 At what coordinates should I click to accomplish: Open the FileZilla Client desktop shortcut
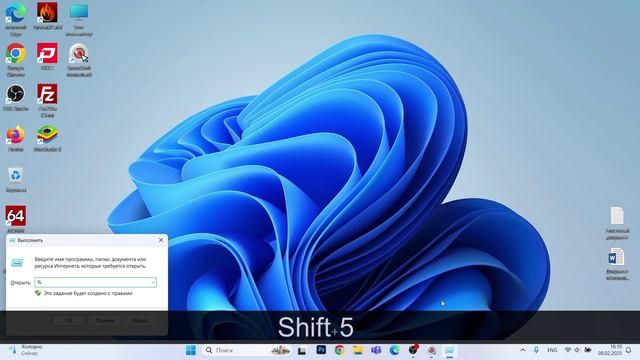click(47, 100)
